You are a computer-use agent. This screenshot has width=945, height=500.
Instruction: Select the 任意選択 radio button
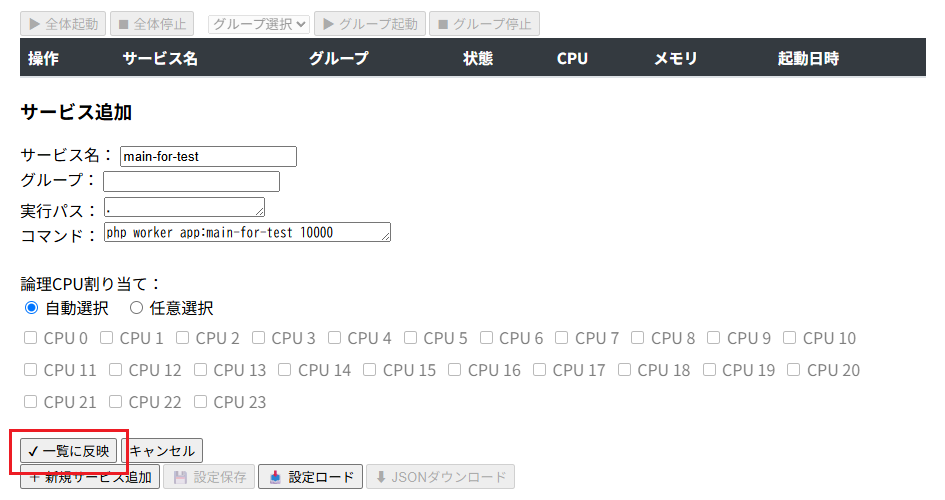click(136, 308)
